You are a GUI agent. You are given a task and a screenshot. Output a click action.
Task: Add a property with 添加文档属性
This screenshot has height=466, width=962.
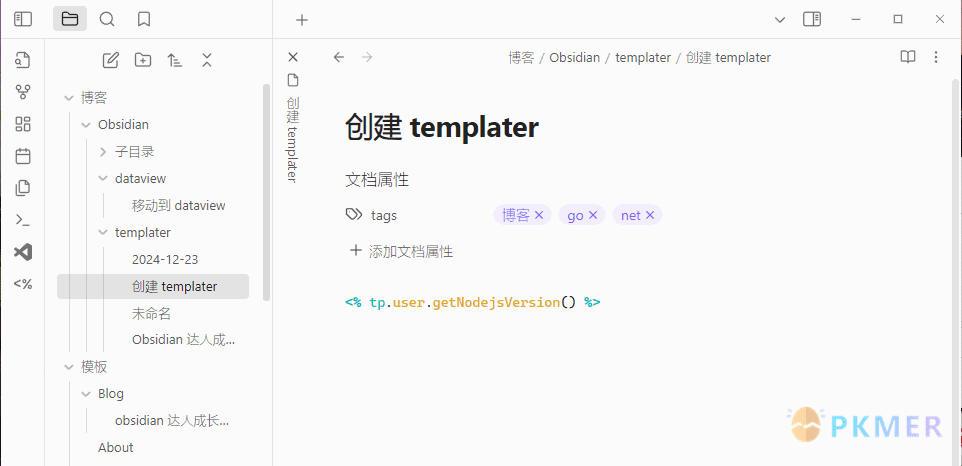[x=401, y=251]
